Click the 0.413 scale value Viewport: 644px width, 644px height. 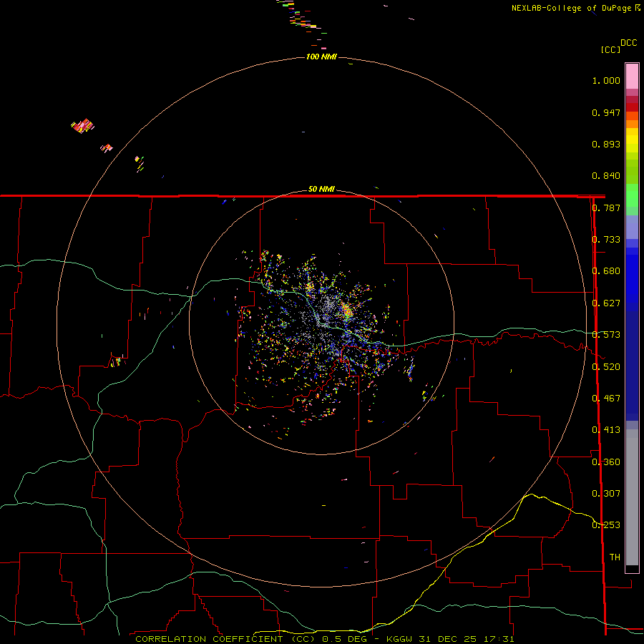click(606, 430)
